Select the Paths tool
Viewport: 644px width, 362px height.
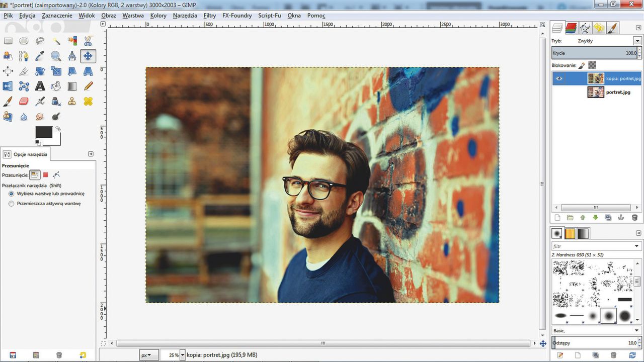tap(24, 56)
